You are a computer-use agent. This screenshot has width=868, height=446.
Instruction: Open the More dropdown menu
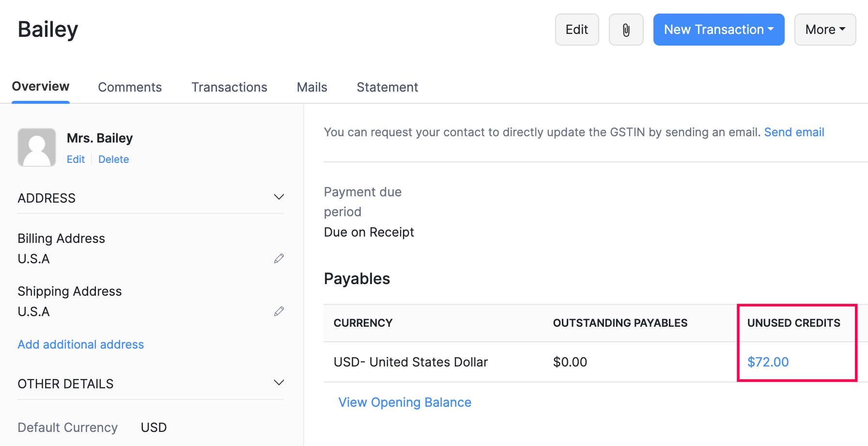[825, 30]
